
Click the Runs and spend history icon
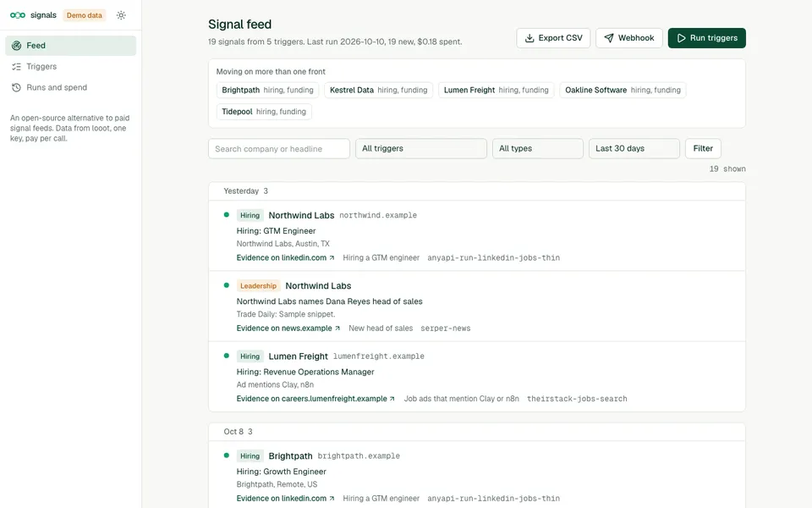(x=17, y=87)
